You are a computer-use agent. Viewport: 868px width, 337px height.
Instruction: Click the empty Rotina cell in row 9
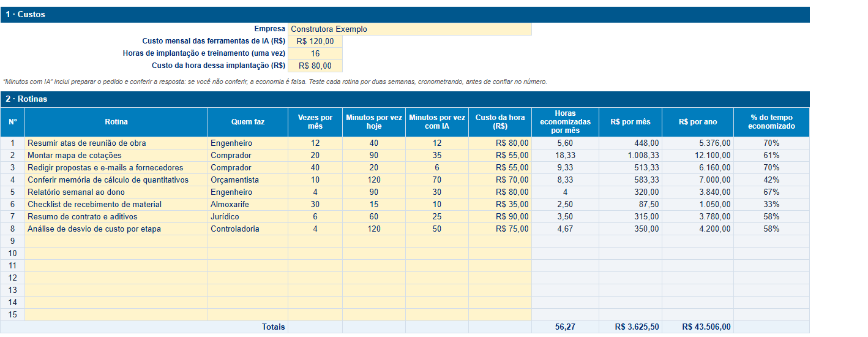(116, 241)
